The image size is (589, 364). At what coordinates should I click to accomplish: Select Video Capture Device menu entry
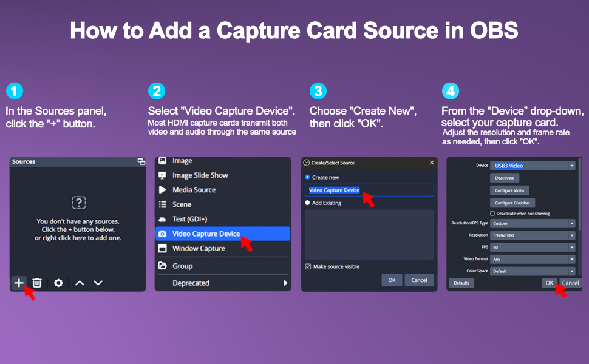223,234
